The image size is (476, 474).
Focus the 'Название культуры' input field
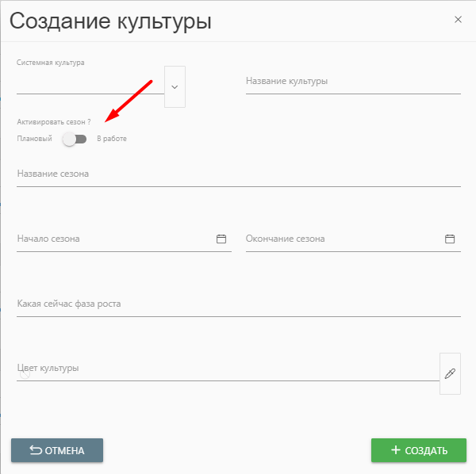(x=353, y=82)
